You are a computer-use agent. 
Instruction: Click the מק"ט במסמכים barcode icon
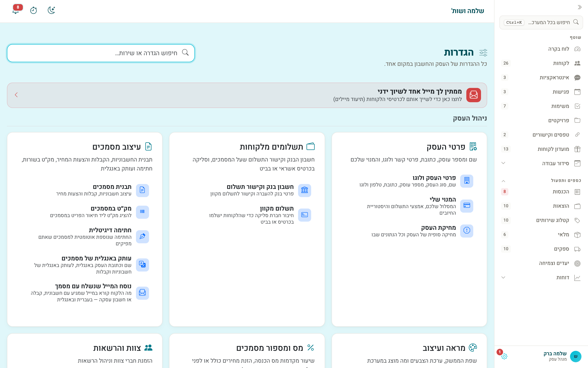coord(142,212)
